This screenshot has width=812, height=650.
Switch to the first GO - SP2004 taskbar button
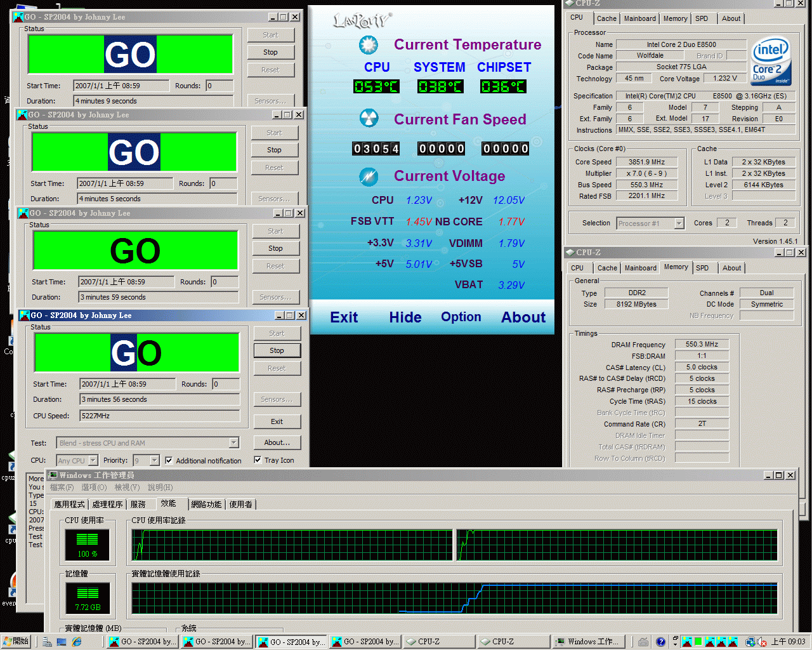(143, 642)
